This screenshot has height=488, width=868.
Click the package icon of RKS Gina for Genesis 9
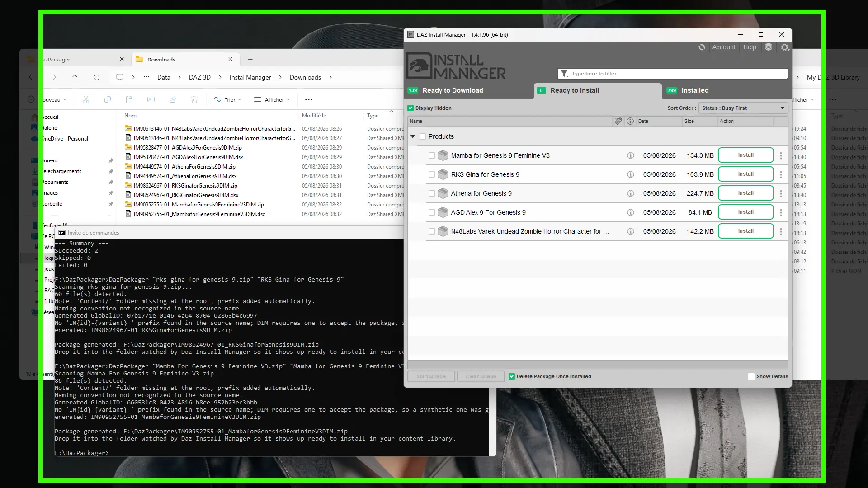(443, 174)
